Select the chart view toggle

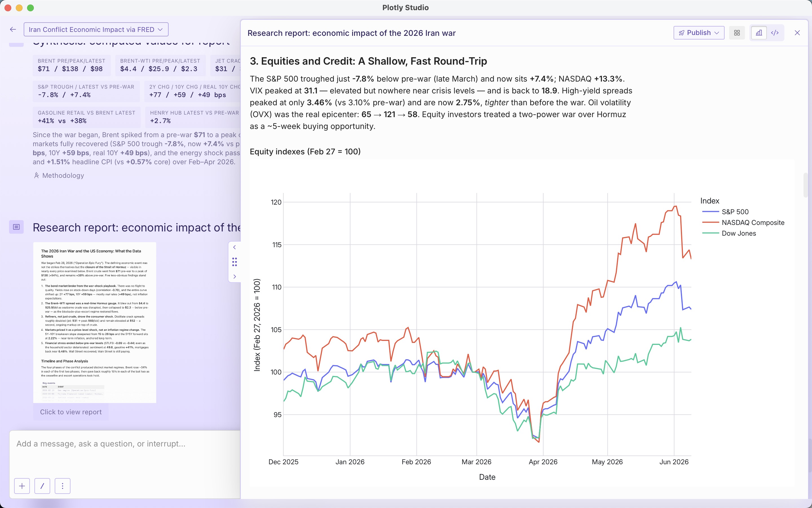click(x=759, y=32)
